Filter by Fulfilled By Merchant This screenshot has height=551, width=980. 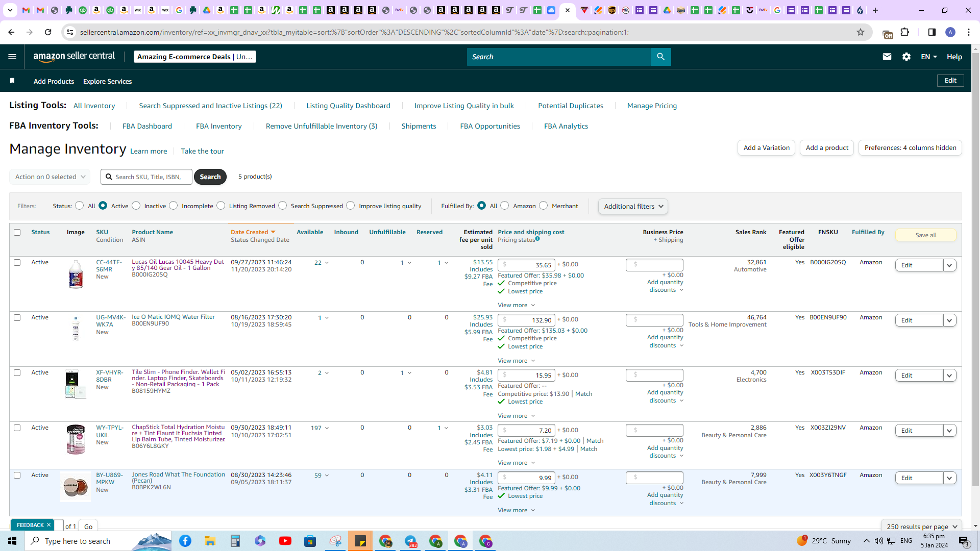[x=543, y=206]
